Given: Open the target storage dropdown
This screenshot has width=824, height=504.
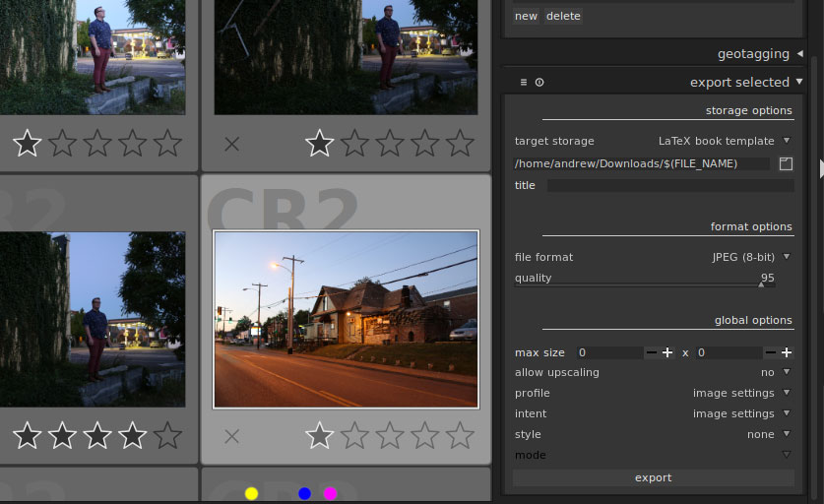Looking at the screenshot, I should click(724, 141).
